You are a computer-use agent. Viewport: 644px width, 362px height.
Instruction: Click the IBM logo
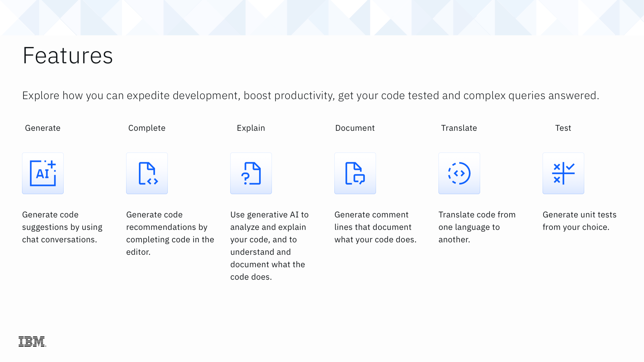click(32, 341)
